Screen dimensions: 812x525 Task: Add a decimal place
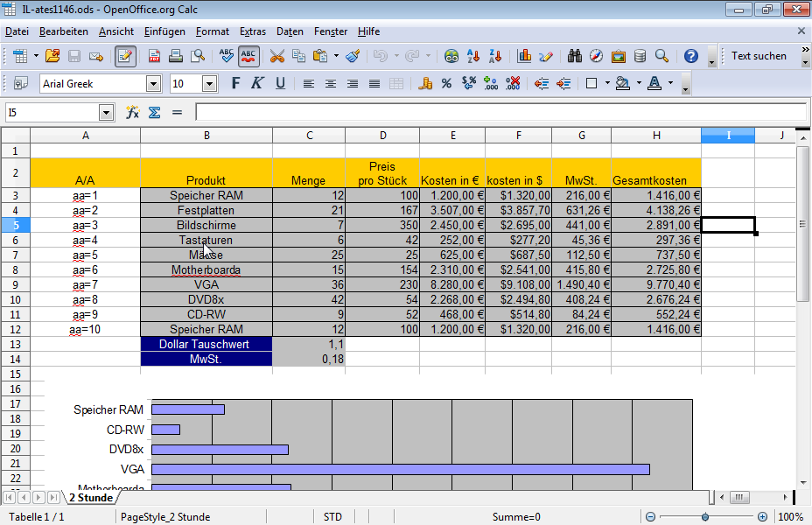pos(490,83)
